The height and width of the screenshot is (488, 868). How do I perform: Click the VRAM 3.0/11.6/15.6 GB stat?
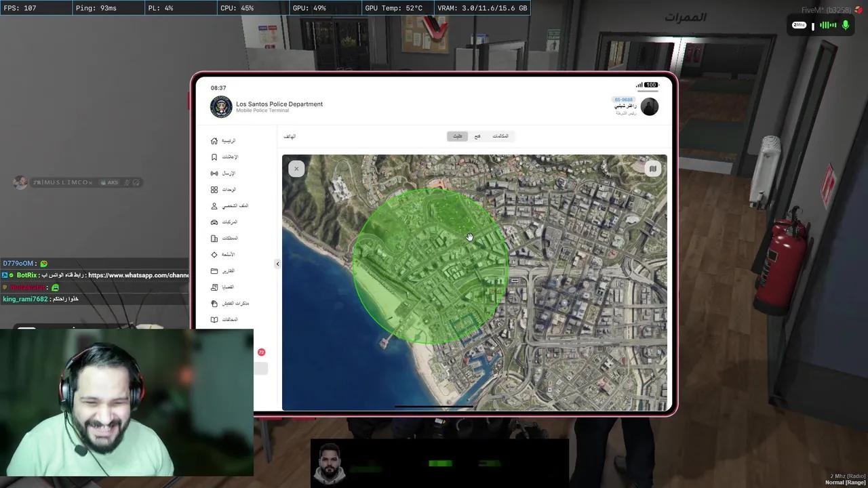point(482,8)
